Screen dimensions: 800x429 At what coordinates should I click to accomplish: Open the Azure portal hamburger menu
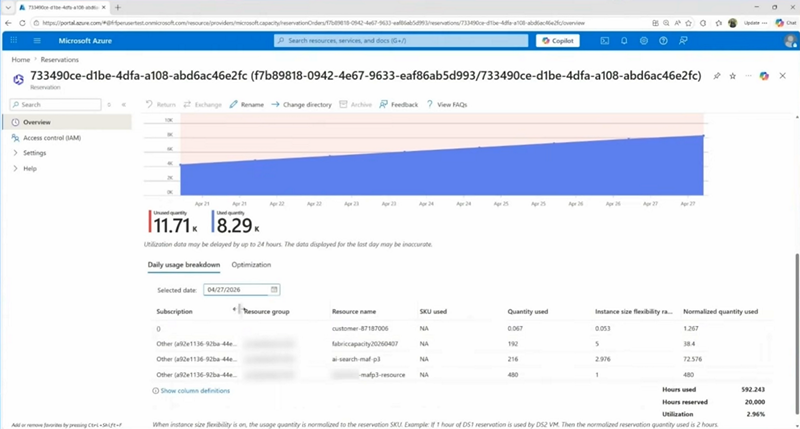pyautogui.click(x=37, y=40)
